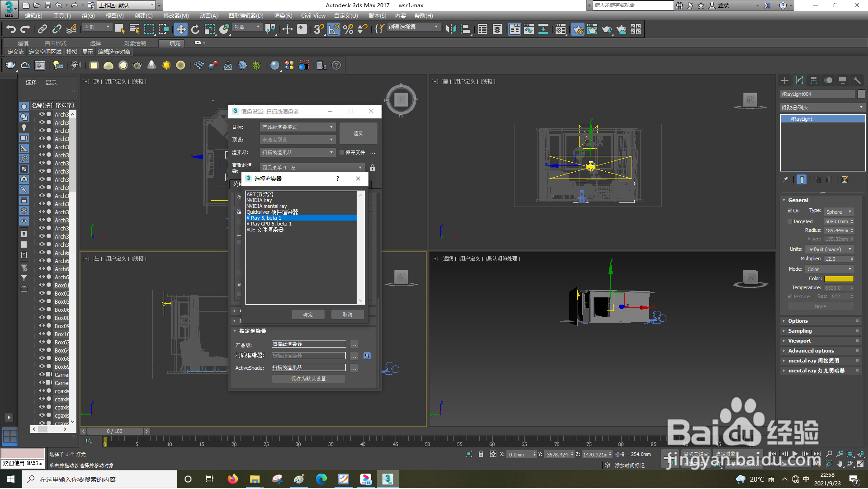Open the 渲染器 dropdown
The width and height of the screenshot is (868, 489).
(x=297, y=153)
